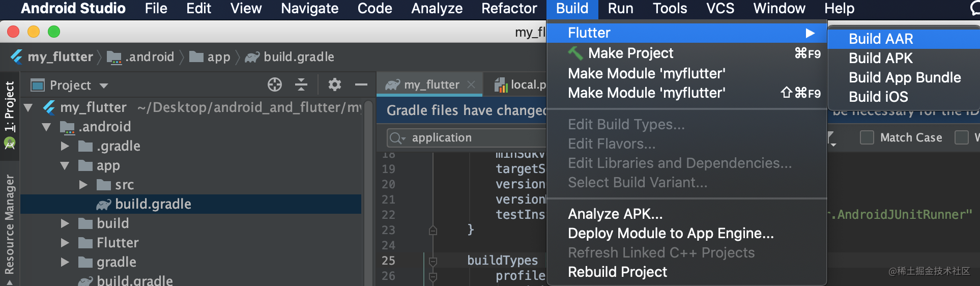Click the Resource Manager android icon on sidebar
Screen dimensions: 980x286
pyautogui.click(x=10, y=144)
